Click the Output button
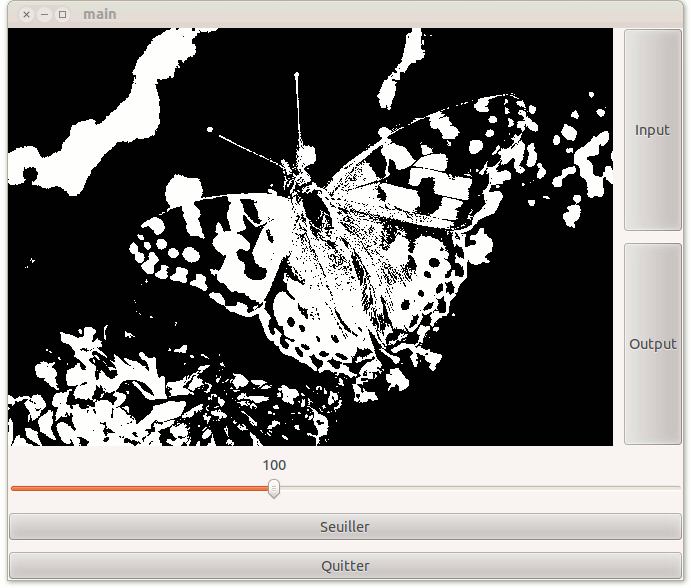 click(652, 344)
